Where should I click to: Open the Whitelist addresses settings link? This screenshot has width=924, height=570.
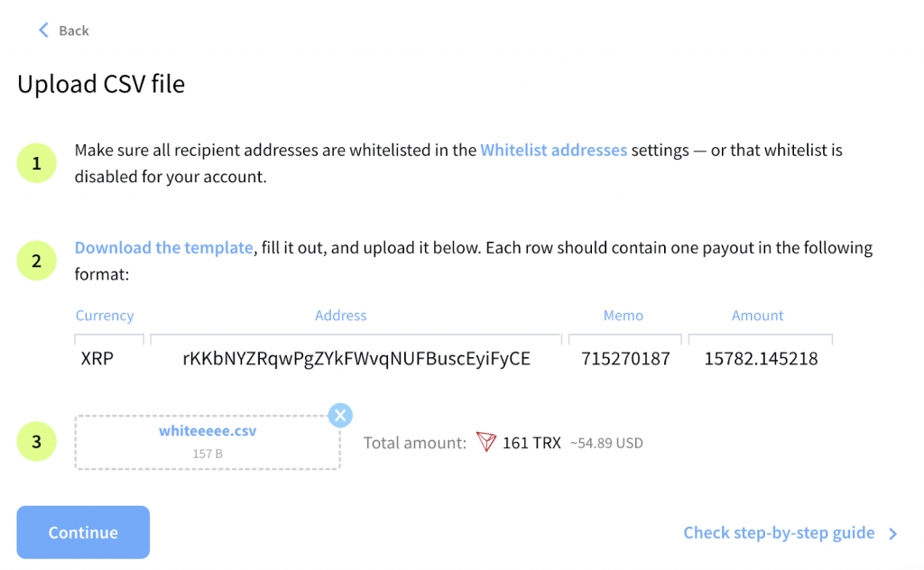click(553, 151)
